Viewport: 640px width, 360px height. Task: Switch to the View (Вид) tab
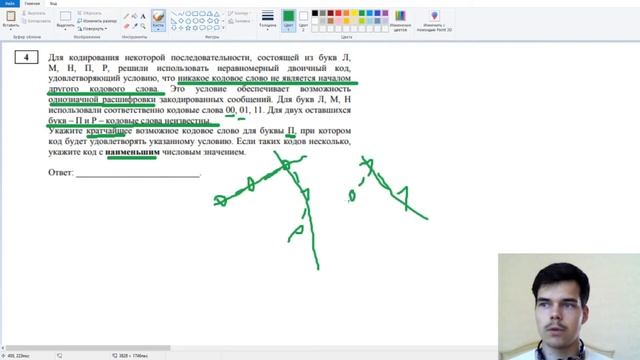tap(53, 3)
